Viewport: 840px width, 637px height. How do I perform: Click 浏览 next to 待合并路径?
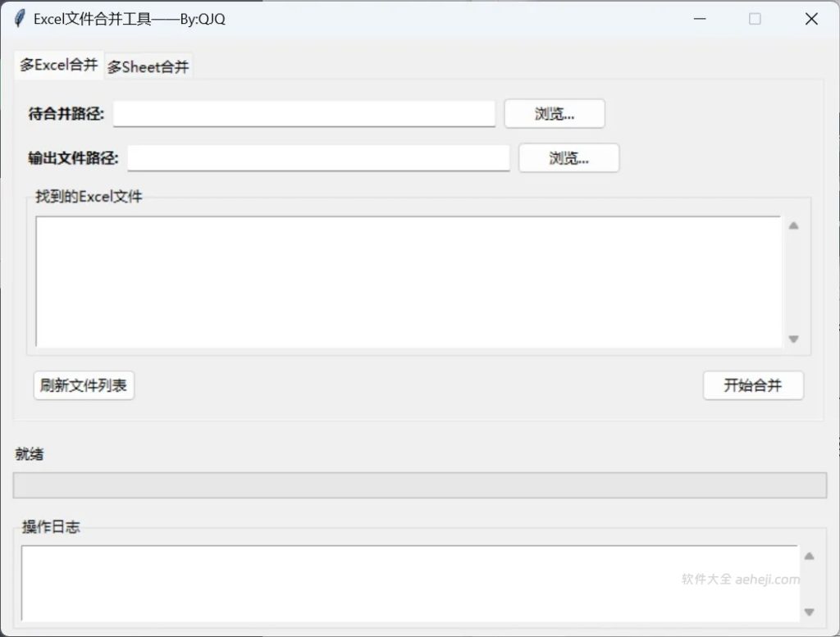tap(555, 114)
